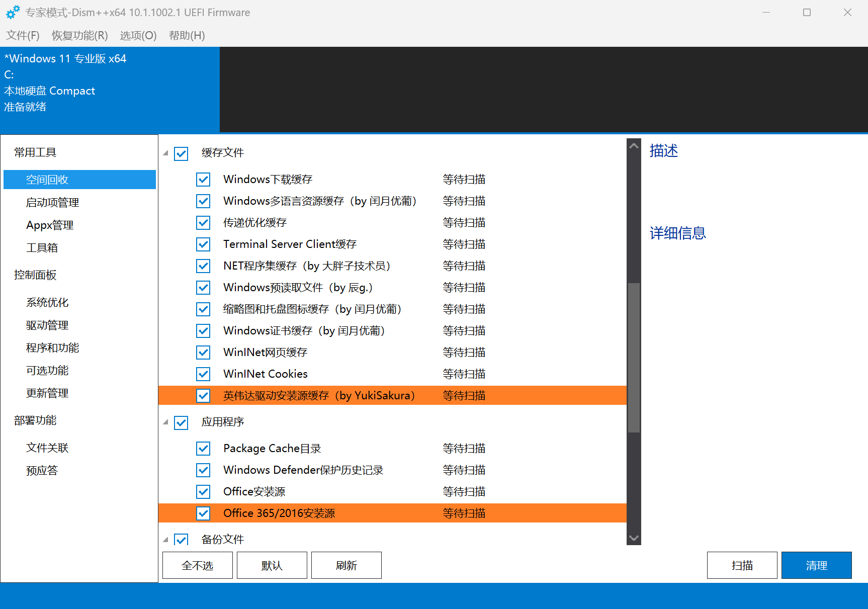Uncheck the 应用程序 group checkbox
The height and width of the screenshot is (609, 868).
pyautogui.click(x=181, y=422)
